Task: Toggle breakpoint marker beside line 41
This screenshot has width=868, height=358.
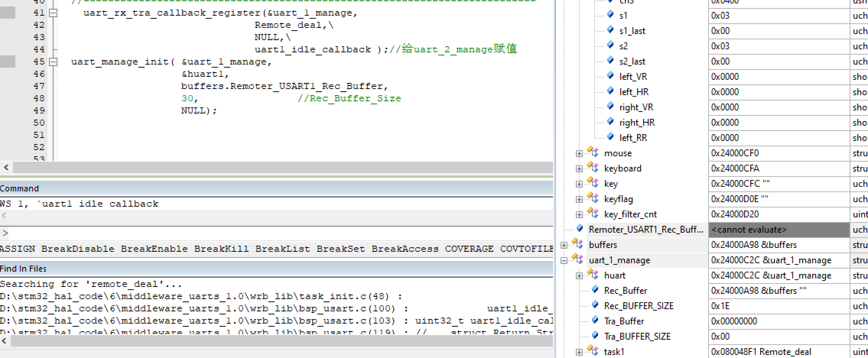Action: click(8, 13)
